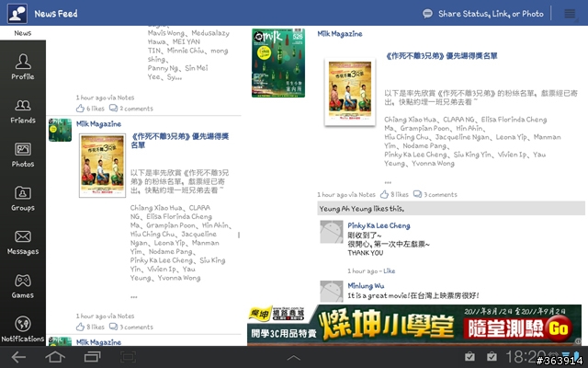Tap 'Yeung Ah Yeung likes this' bar
Image resolution: width=588 pixels, height=368 pixels.
tap(451, 209)
